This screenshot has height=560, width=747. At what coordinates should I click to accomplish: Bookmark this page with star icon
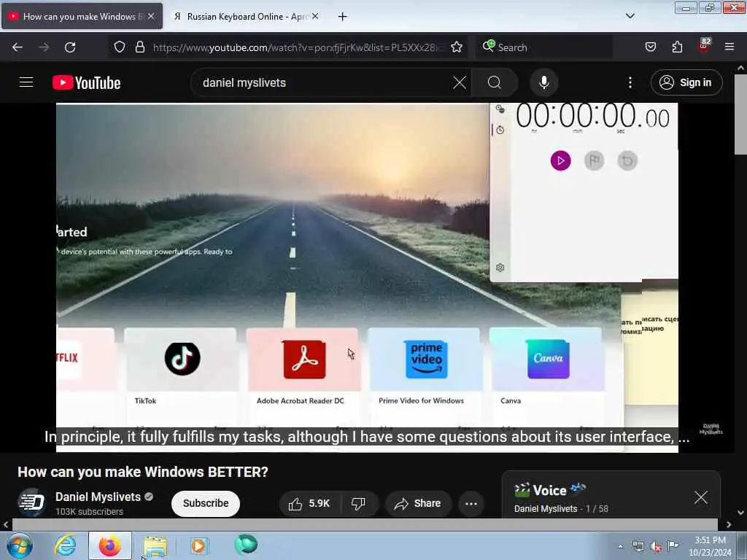(x=457, y=47)
